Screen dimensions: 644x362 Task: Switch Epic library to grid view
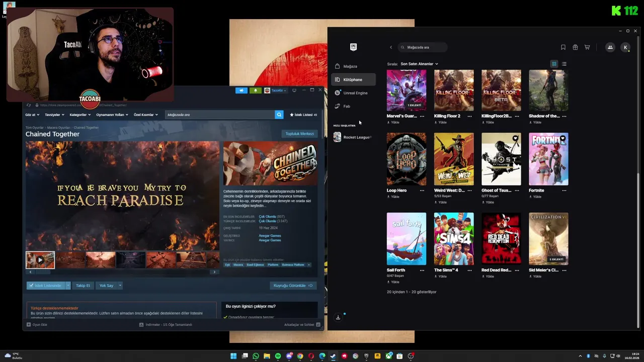tap(554, 64)
